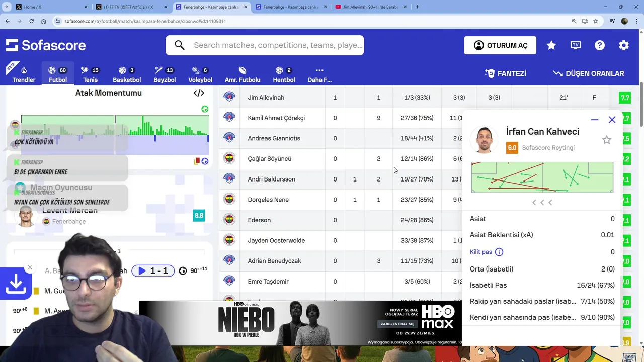Select the Voleybol tab
This screenshot has height=362, width=644.
(200, 74)
